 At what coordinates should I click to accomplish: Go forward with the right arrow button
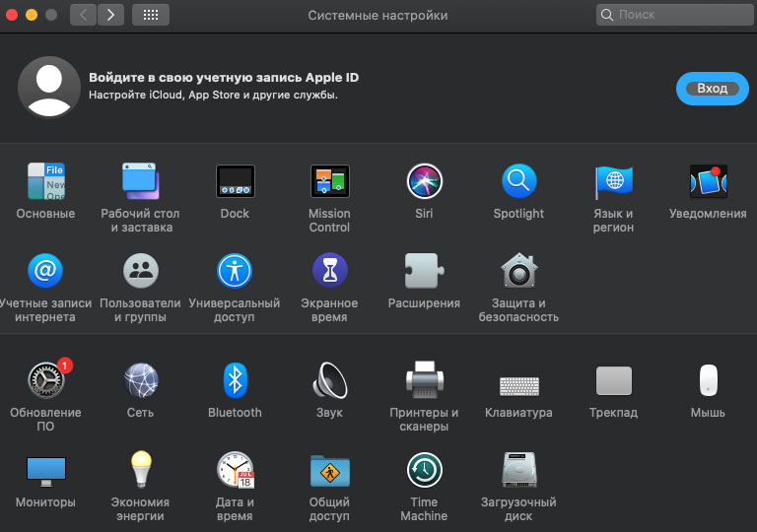pyautogui.click(x=110, y=15)
